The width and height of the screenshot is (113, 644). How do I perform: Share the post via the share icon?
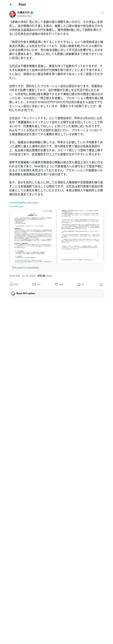(x=101, y=285)
